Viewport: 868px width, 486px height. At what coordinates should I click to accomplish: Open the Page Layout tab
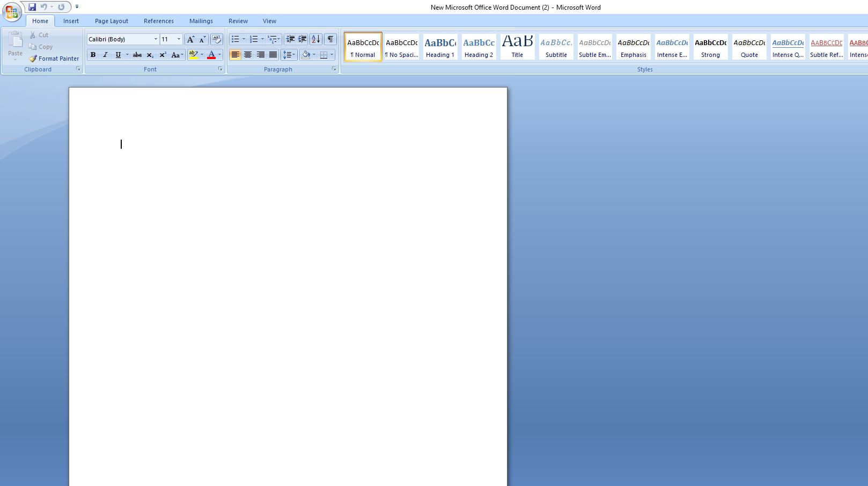coord(112,21)
